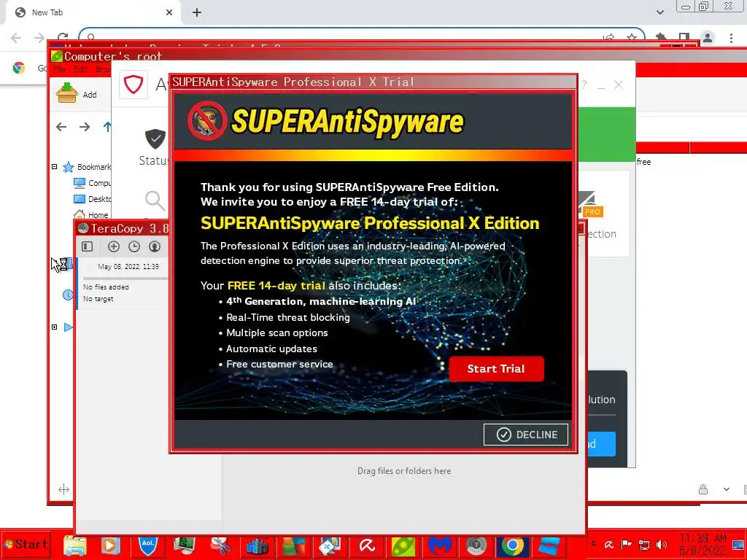Open the TeraCopy user profile icon
Viewport: 747px width, 560px height.
[x=155, y=246]
